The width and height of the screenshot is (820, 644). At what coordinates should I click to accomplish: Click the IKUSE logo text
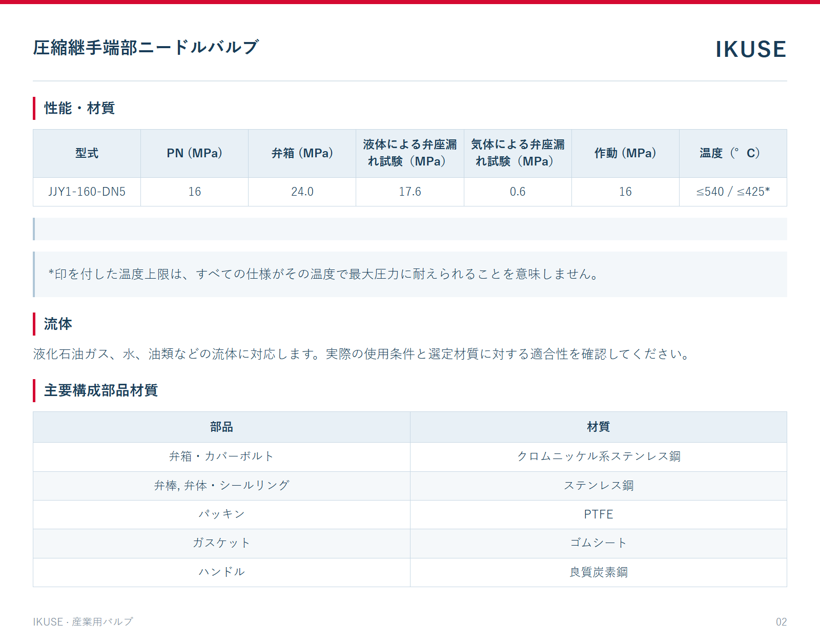(751, 49)
